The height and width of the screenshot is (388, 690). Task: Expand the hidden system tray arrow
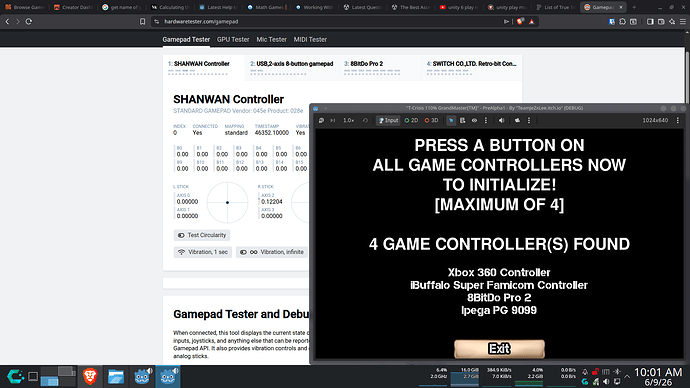tap(627, 377)
